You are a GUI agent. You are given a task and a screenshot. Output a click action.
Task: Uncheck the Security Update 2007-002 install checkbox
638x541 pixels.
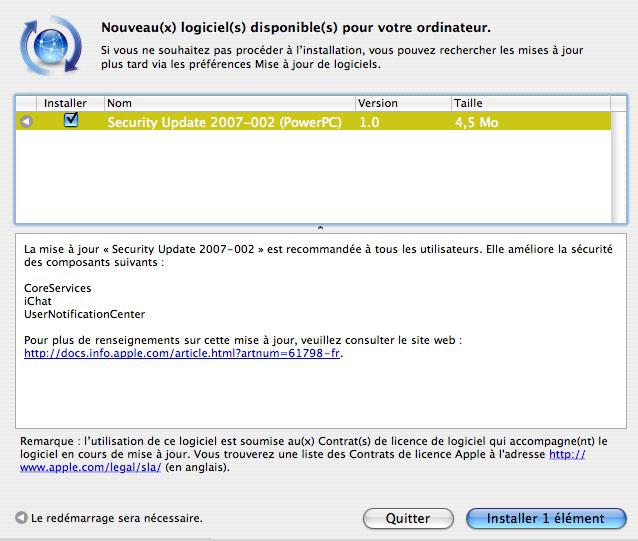71,120
